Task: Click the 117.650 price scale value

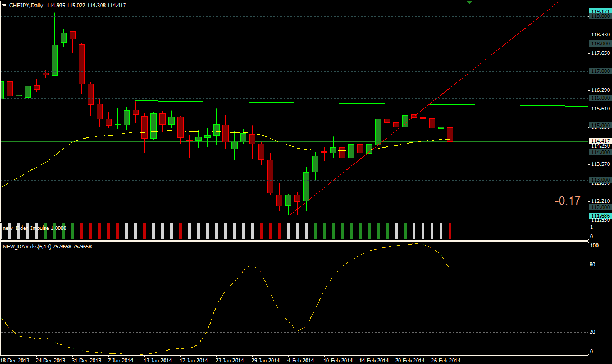Action: coord(600,53)
